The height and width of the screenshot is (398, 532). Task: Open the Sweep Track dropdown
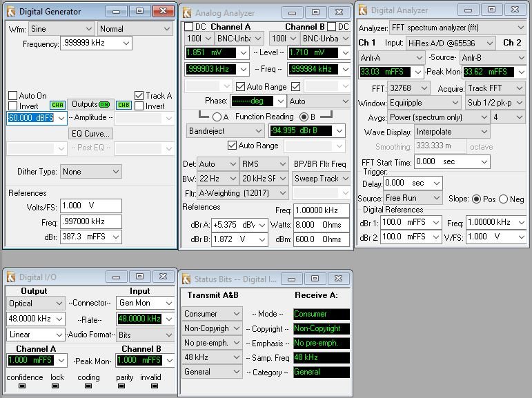[321, 179]
